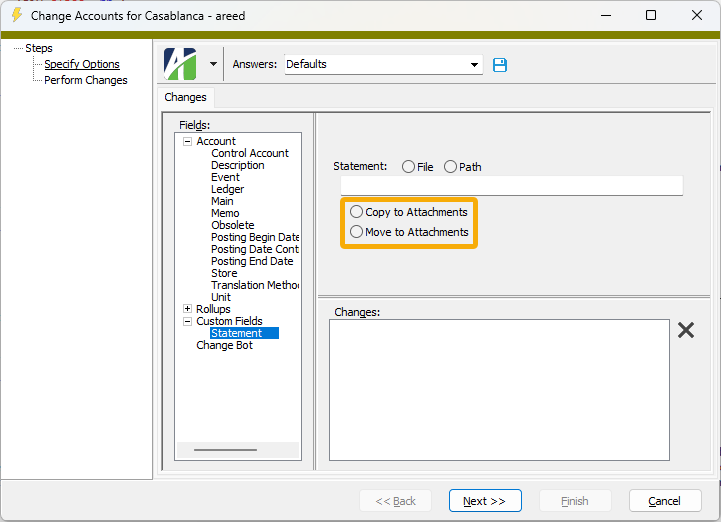Select the Obsolete field
The height and width of the screenshot is (522, 721).
click(233, 225)
